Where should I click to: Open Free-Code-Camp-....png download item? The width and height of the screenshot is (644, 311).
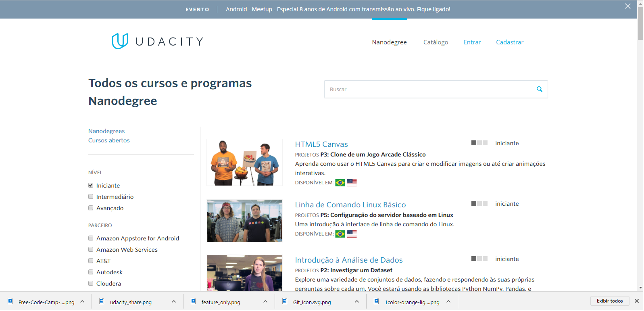tap(46, 302)
